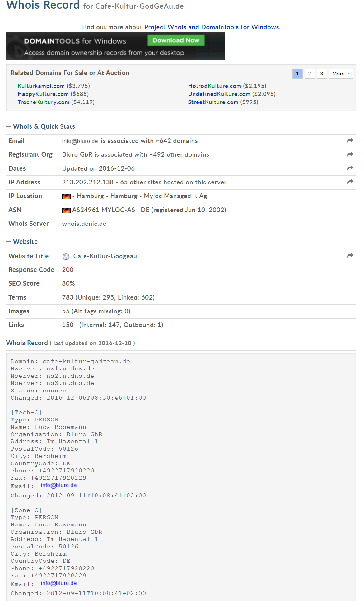Screen dimensions: 364x607
Task: Collapse the Website section
Action: [22, 242]
